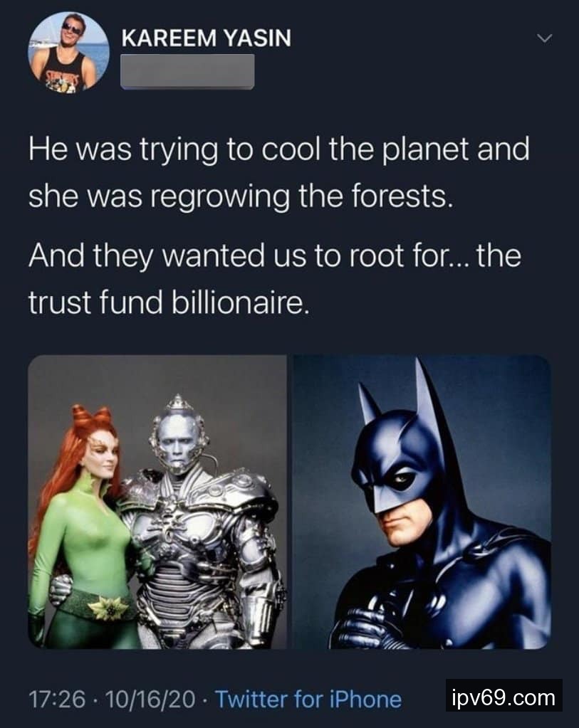Open the left image with two villains
This screenshot has height=728, width=579.
157,502
